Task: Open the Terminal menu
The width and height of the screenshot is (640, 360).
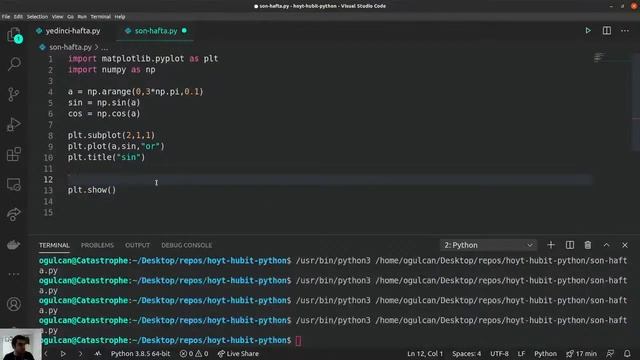Action: coord(100,17)
